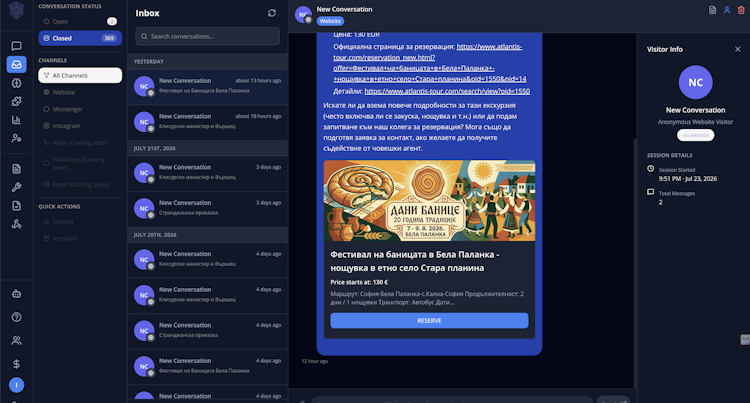Open the text document icon in sidebar

point(16,169)
